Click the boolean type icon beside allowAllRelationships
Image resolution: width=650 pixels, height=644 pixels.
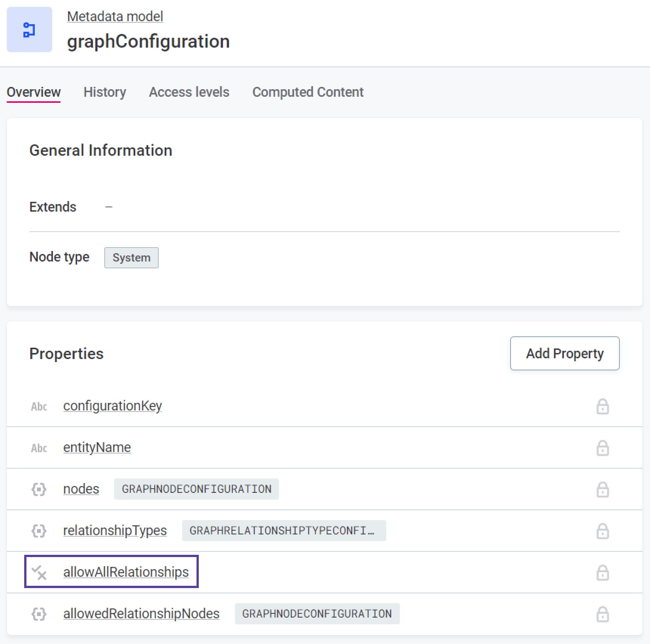click(x=39, y=573)
